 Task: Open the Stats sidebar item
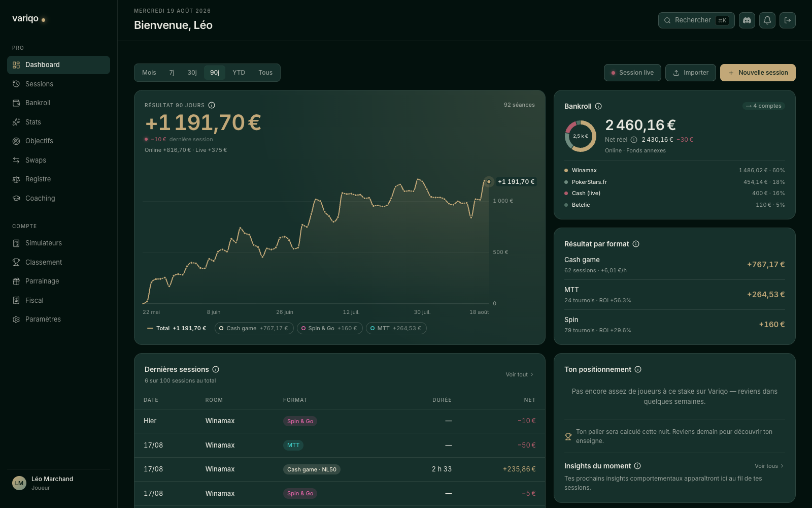[x=58, y=122]
